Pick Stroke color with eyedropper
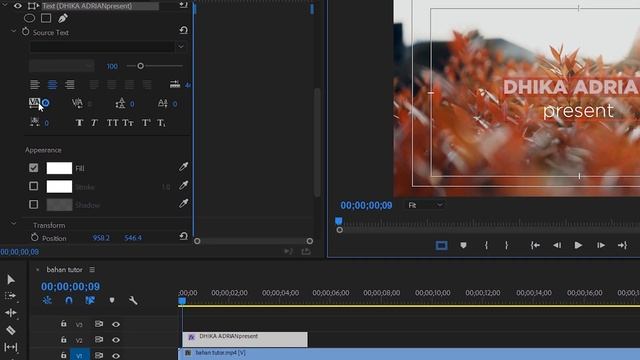This screenshot has height=360, width=640. (183, 185)
